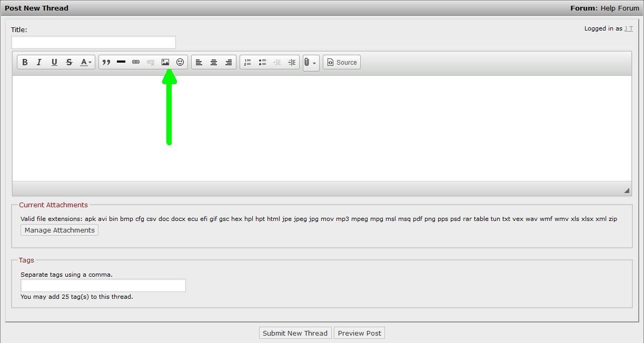Toggle italic text formatting

(x=39, y=62)
